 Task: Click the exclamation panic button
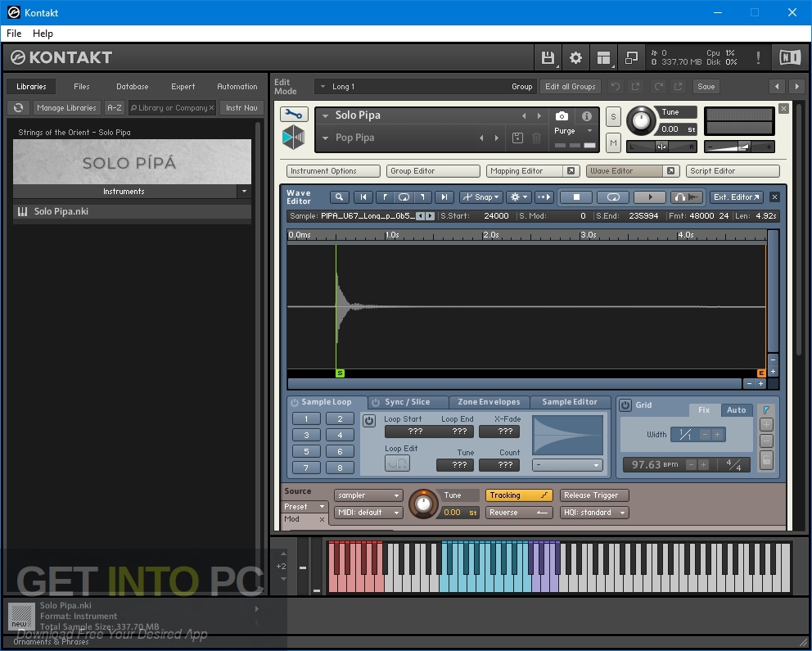click(758, 57)
